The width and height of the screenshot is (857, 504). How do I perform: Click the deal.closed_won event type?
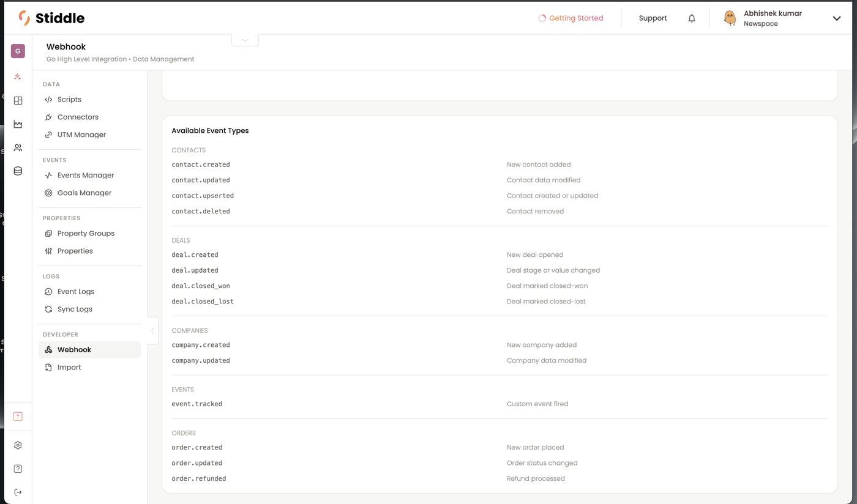(x=201, y=286)
